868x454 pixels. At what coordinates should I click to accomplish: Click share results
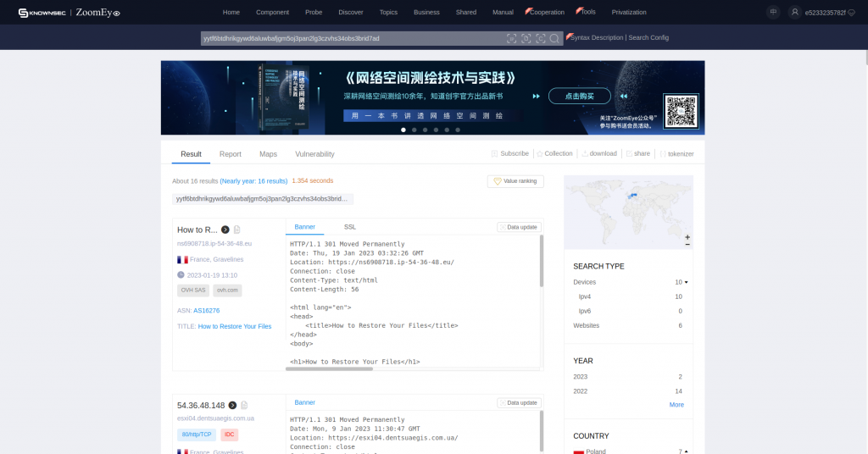coord(637,153)
